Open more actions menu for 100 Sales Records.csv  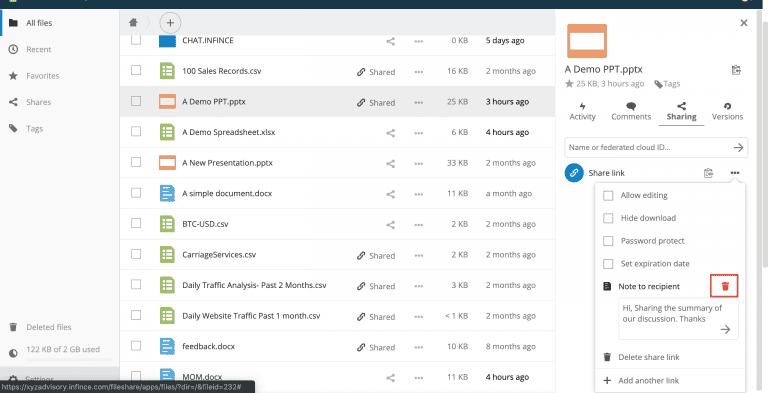coord(418,72)
